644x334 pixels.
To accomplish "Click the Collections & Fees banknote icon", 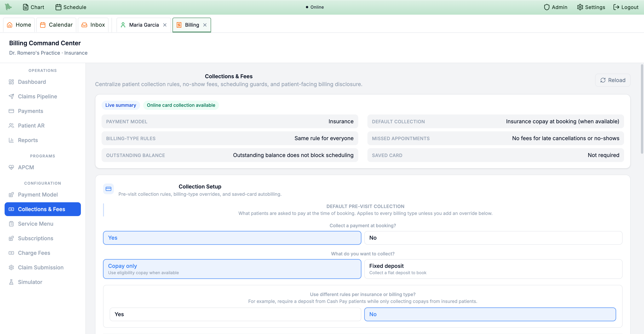I will click(11, 209).
